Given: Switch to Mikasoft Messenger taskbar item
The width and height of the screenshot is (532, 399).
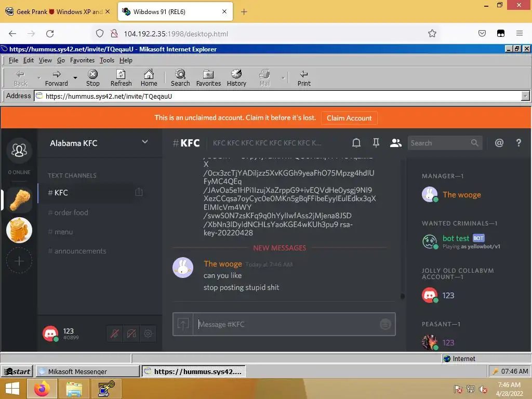Looking at the screenshot, I should click(x=87, y=371).
